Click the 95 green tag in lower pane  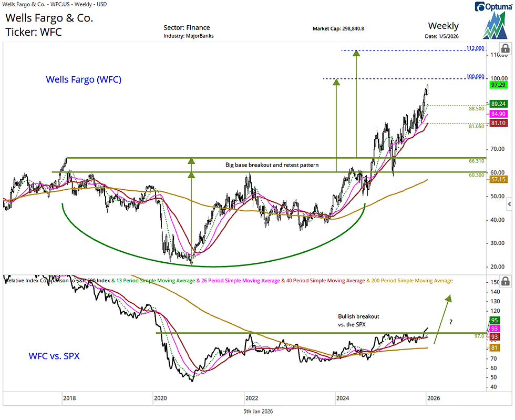coord(495,321)
